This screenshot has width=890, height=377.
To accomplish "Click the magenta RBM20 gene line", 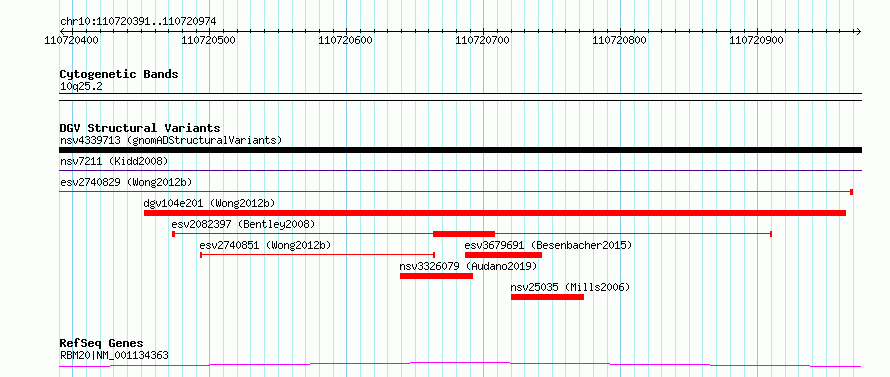I will pyautogui.click(x=460, y=364).
